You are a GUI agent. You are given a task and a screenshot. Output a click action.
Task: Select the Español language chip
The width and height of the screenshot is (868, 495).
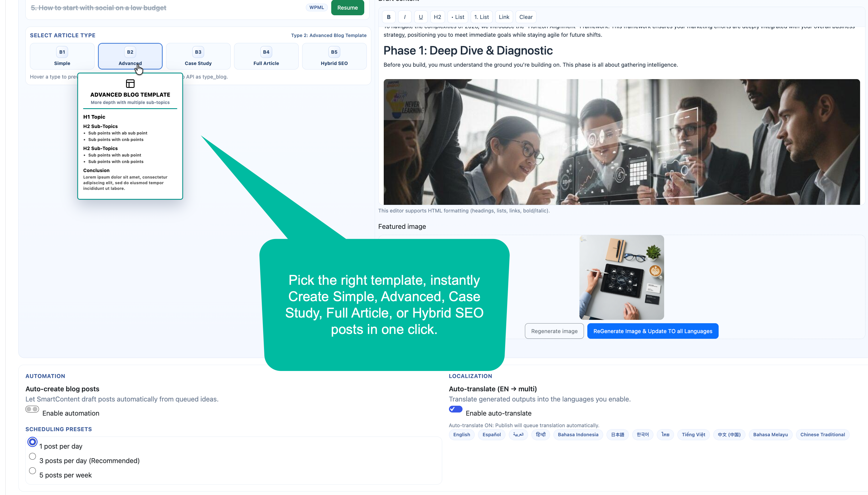coord(492,435)
